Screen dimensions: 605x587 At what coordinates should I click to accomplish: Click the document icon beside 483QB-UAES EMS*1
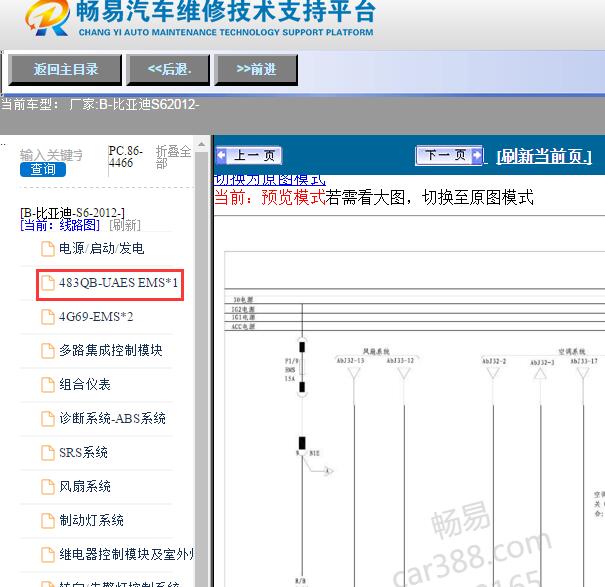click(48, 283)
